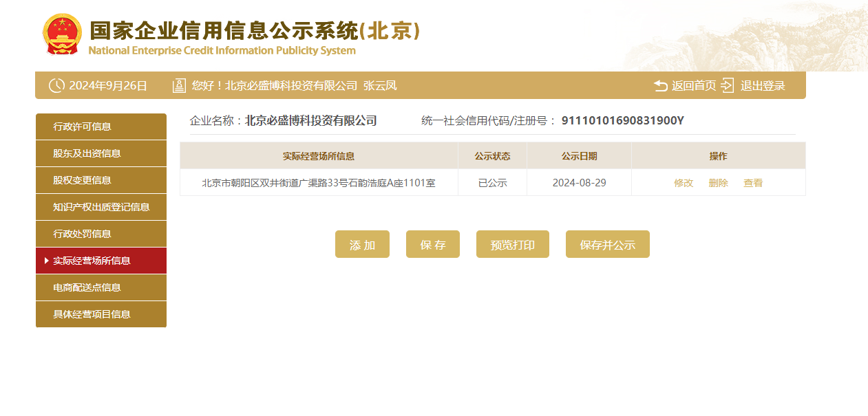Click the 保存 button

433,244
